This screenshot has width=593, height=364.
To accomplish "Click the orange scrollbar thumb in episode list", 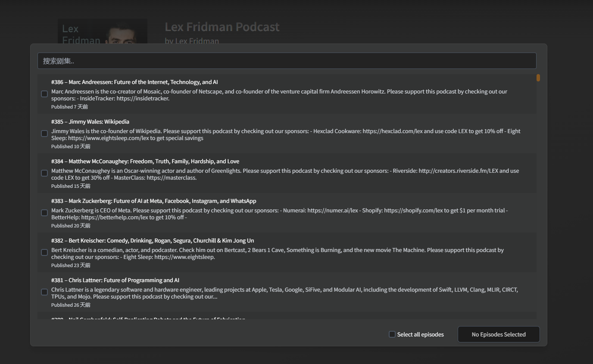I will point(538,78).
